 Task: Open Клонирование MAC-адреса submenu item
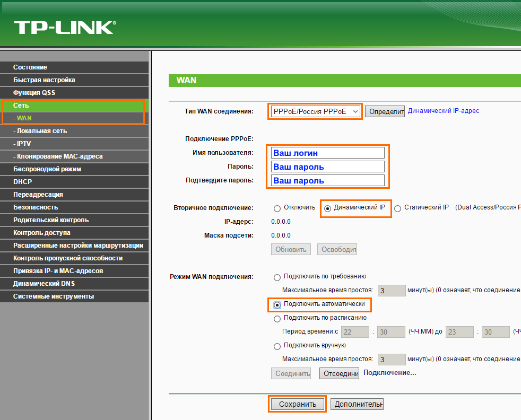(74, 156)
